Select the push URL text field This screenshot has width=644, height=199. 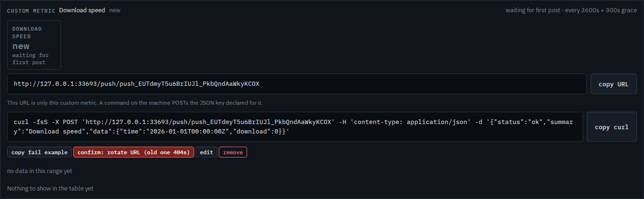coord(297,84)
